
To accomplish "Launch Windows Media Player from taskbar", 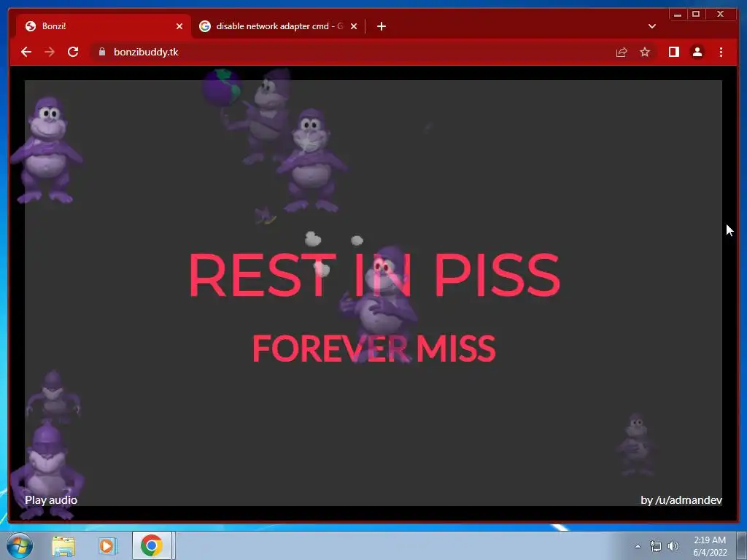I will point(108,545).
